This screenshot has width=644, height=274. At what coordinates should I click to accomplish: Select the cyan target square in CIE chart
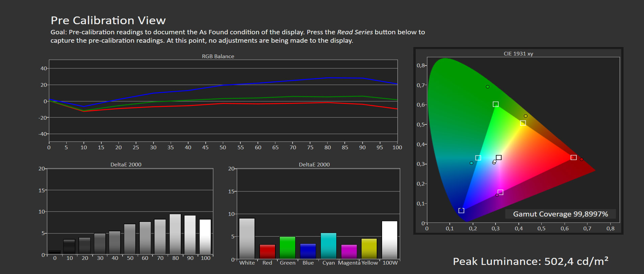tap(478, 158)
